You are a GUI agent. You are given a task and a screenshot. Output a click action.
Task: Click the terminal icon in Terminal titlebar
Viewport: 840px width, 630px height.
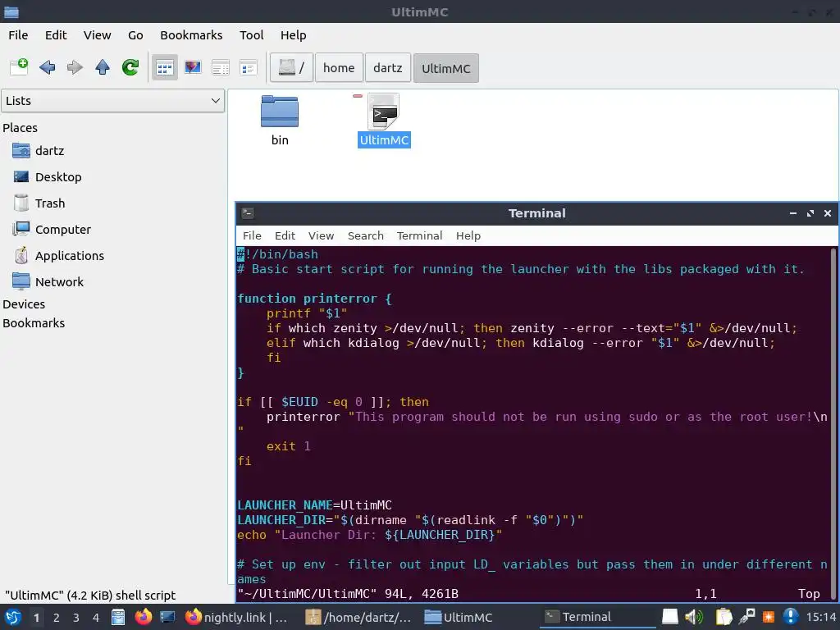pos(248,213)
